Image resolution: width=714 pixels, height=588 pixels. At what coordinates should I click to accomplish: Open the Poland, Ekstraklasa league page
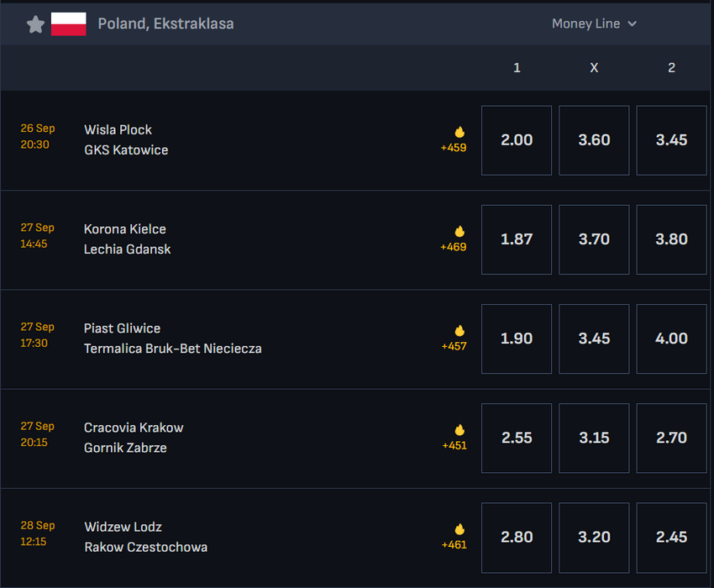pyautogui.click(x=165, y=24)
